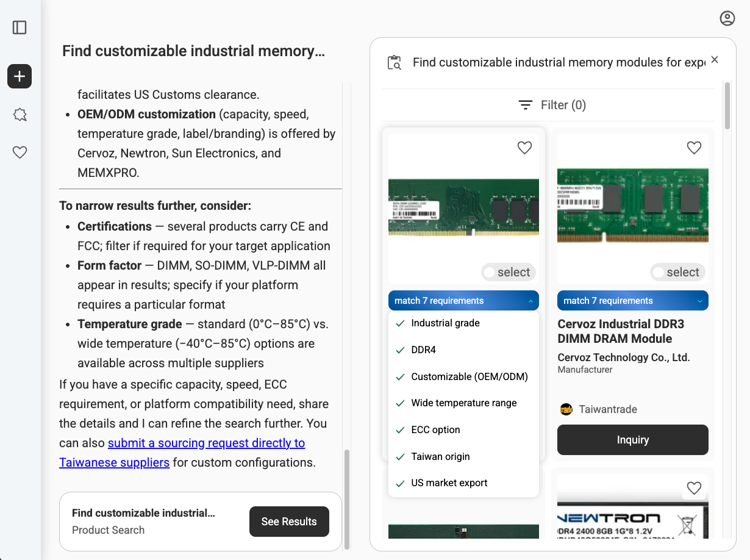
Task: Click the Manufacturer label under Cervoz Technology
Action: pyautogui.click(x=585, y=370)
